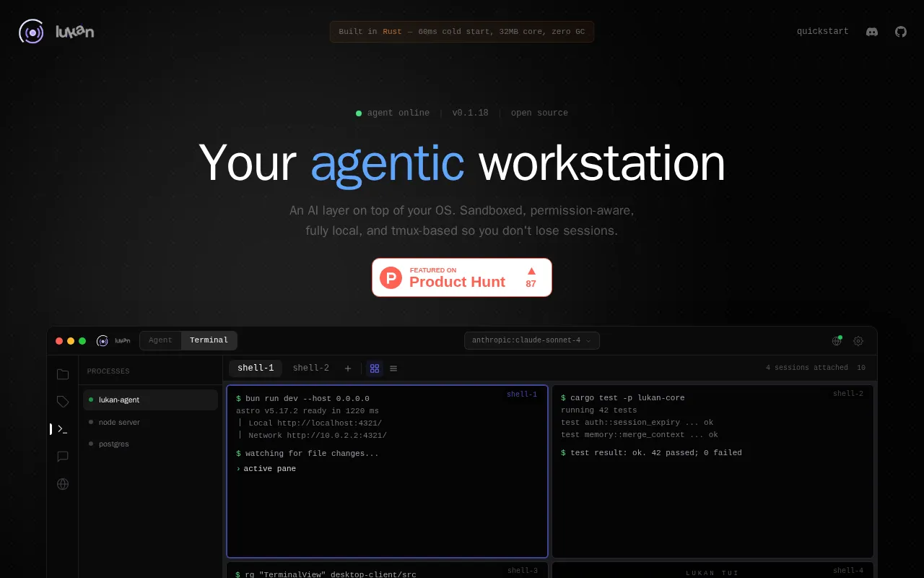Open the quickstart link
Viewport: 924px width, 578px height.
823,32
